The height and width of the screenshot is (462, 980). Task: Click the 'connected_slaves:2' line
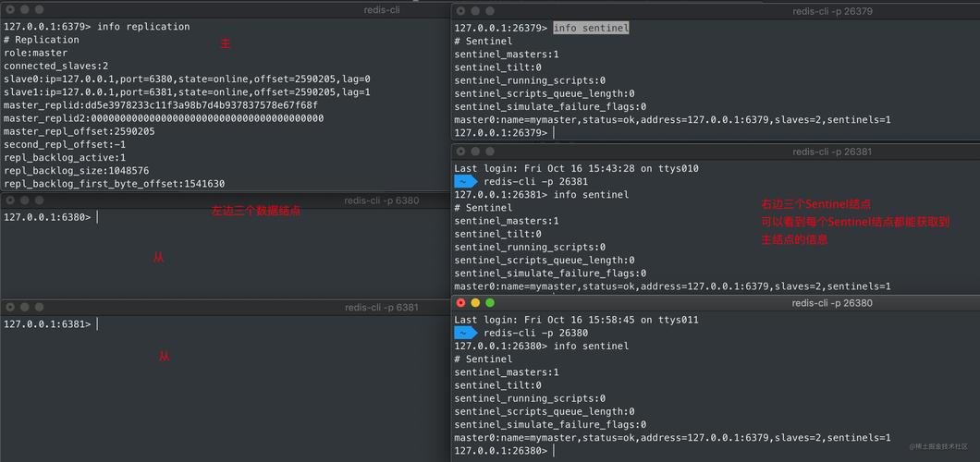(55, 66)
